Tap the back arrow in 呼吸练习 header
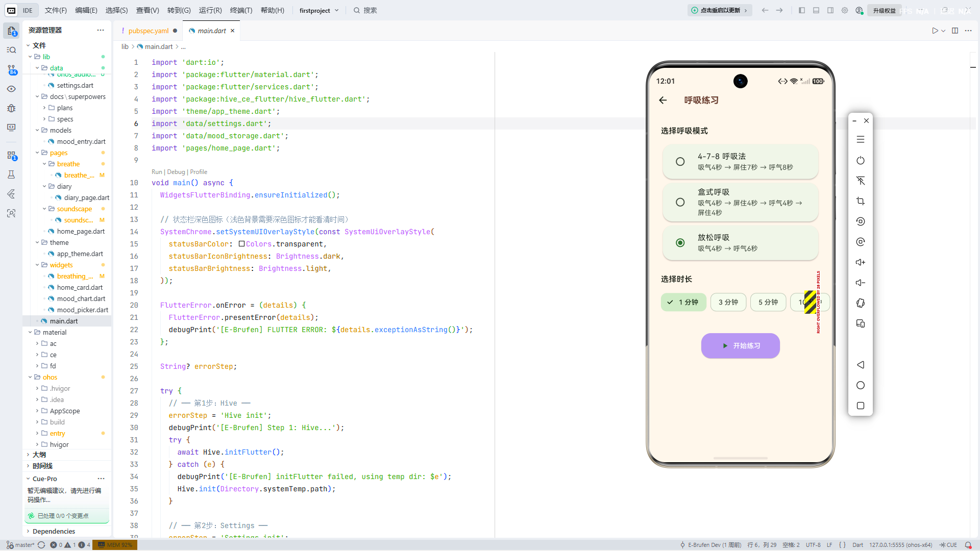The width and height of the screenshot is (980, 551). pos(663,101)
